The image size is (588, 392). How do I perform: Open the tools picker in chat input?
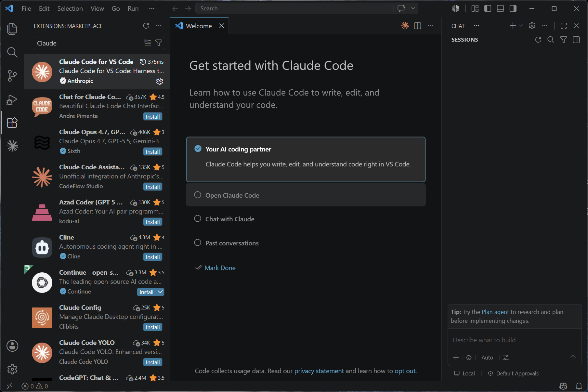[x=506, y=358]
